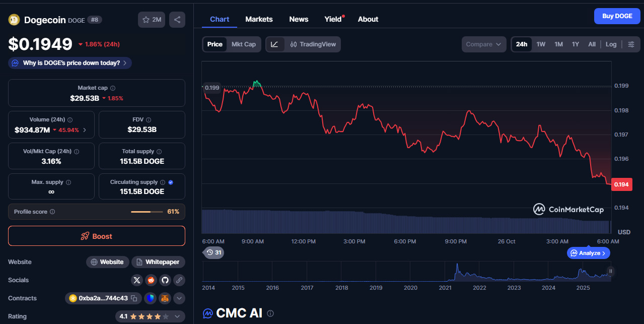Open the News tab
Viewport: 644px width, 324px height.
[299, 19]
